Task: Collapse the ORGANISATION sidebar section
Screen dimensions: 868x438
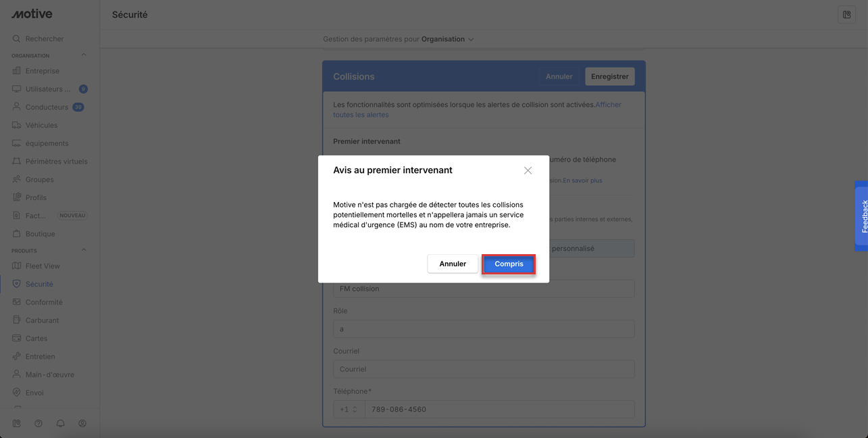Action: [x=84, y=55]
